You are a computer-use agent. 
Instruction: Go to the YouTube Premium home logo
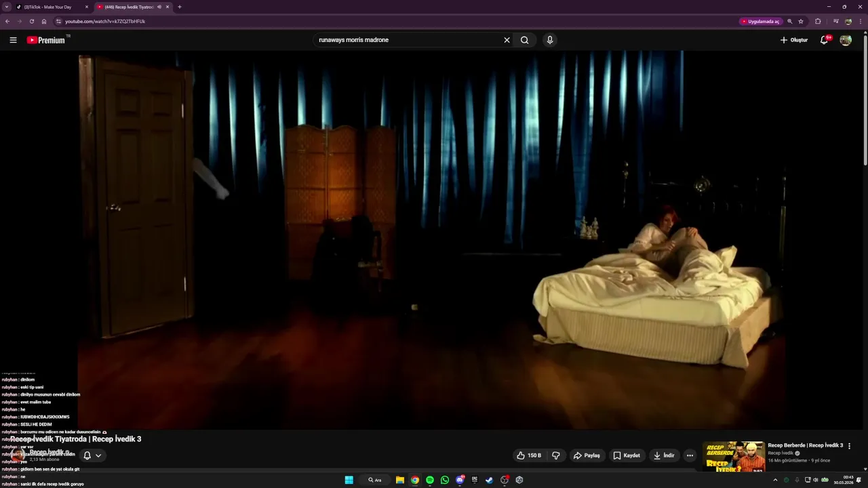[46, 40]
